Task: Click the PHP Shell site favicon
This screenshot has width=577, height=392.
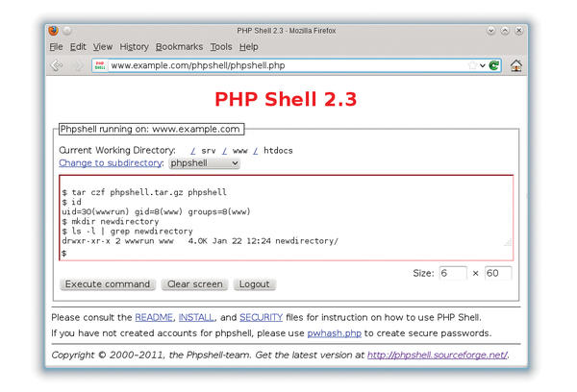Action: pyautogui.click(x=100, y=65)
